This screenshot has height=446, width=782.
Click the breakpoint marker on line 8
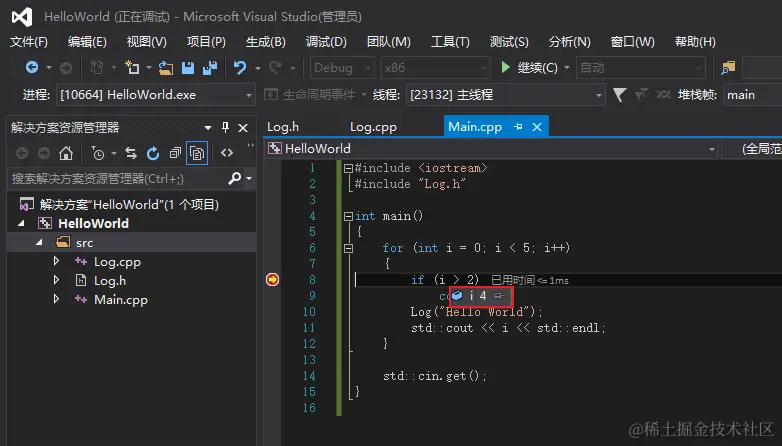pos(272,279)
